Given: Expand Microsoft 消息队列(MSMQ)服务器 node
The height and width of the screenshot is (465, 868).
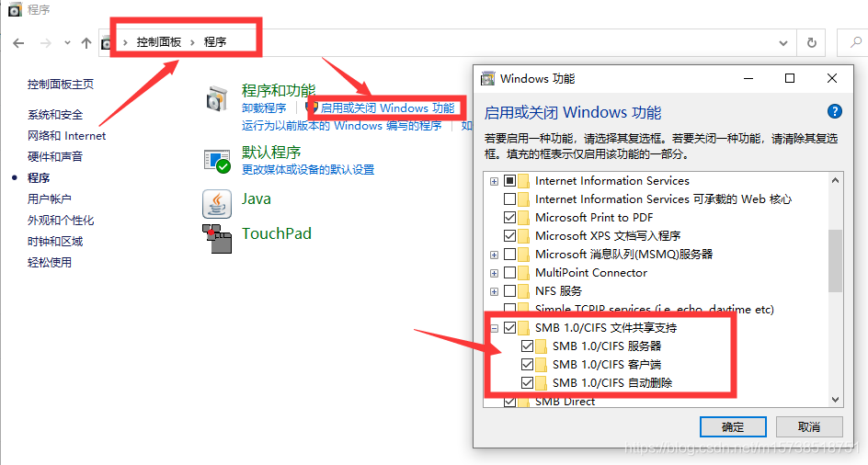Looking at the screenshot, I should point(494,255).
